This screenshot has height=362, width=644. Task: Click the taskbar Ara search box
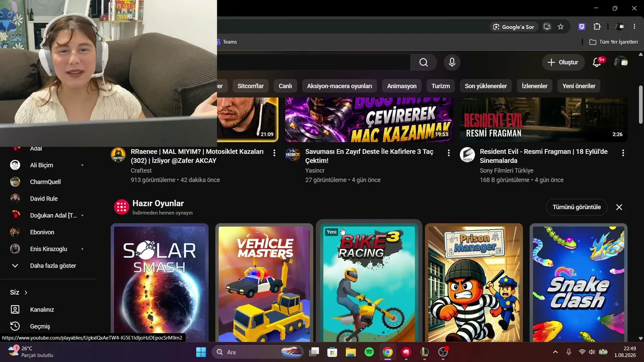tap(259, 352)
